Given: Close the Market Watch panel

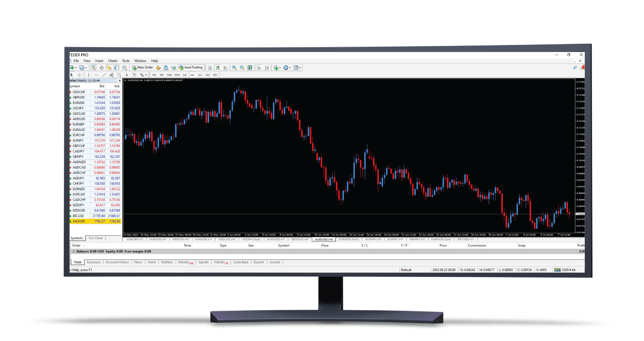Looking at the screenshot, I should pos(119,80).
